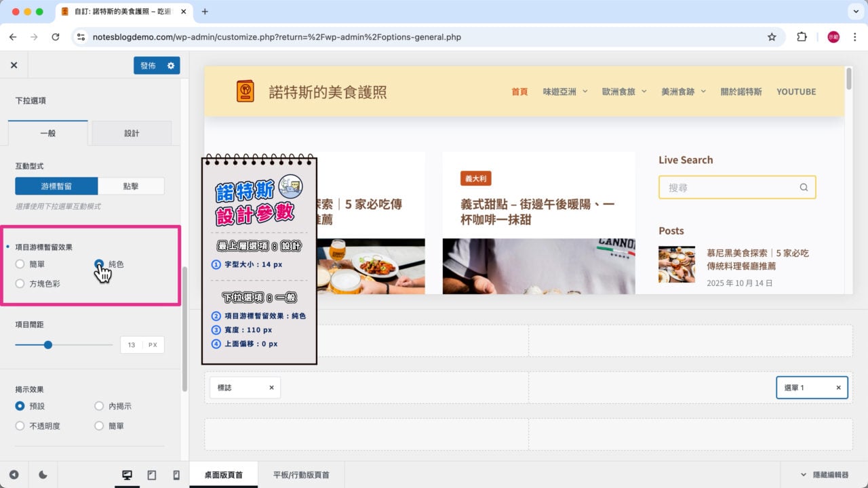Remove the 選單 1 element via its X
Image resolution: width=868 pixels, height=488 pixels.
(x=837, y=387)
